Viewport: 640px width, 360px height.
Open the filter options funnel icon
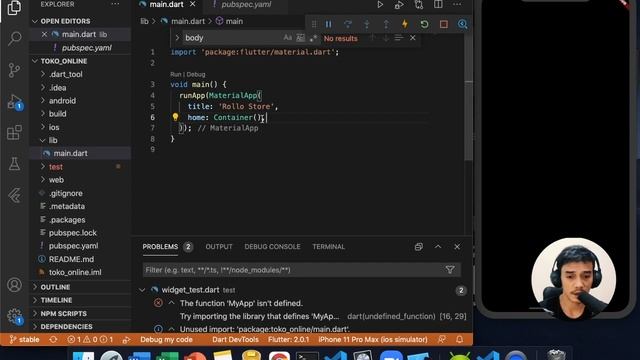pos(450,269)
